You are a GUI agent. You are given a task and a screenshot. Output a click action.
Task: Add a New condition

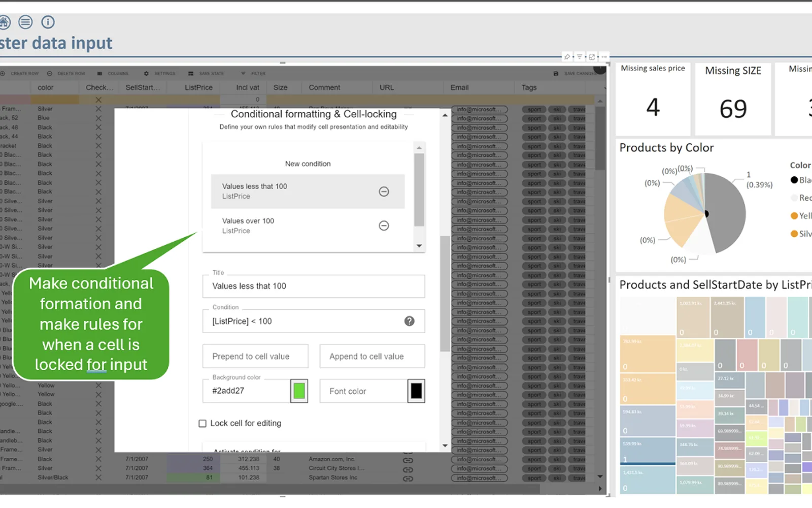point(308,164)
